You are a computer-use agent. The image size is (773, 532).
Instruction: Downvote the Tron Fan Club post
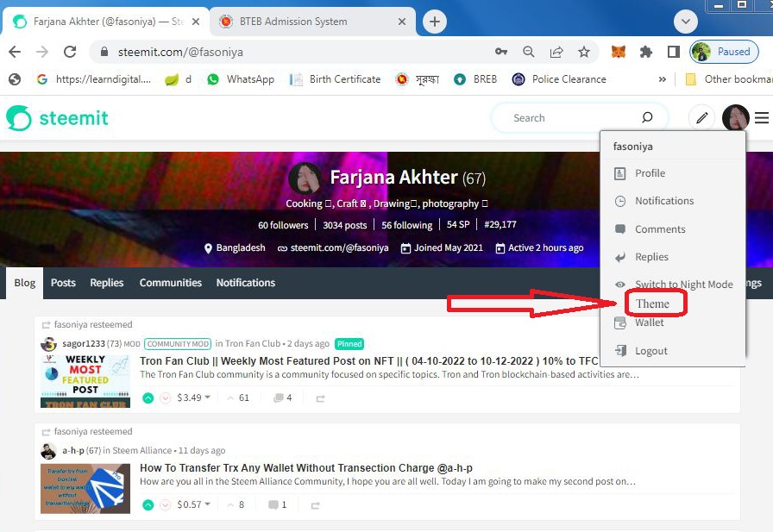pos(166,398)
